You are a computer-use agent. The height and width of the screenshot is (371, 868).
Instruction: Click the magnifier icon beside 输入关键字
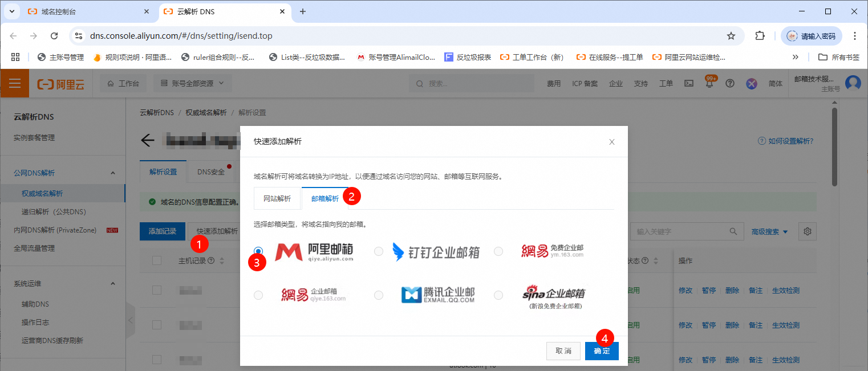[x=733, y=231]
